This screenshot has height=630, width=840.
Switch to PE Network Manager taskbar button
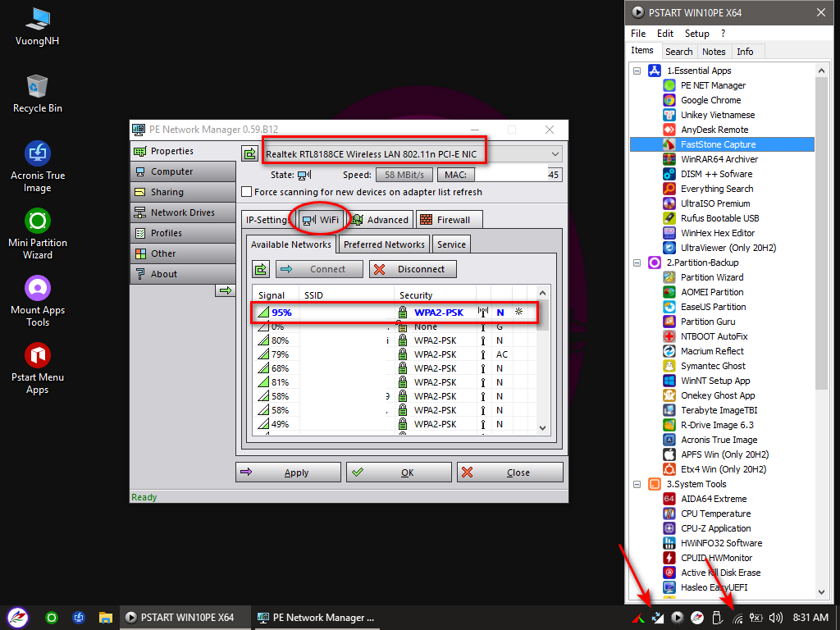(316, 618)
